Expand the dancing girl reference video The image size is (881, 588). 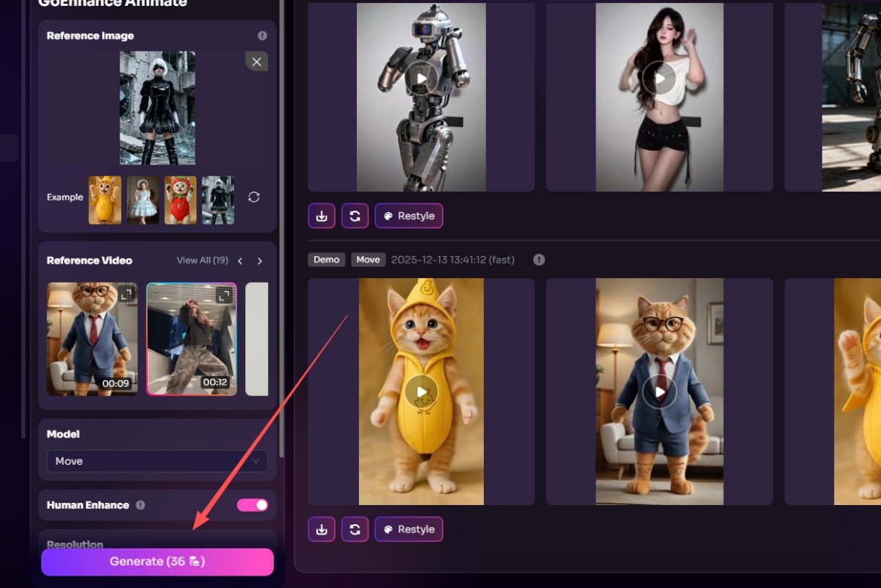click(224, 295)
